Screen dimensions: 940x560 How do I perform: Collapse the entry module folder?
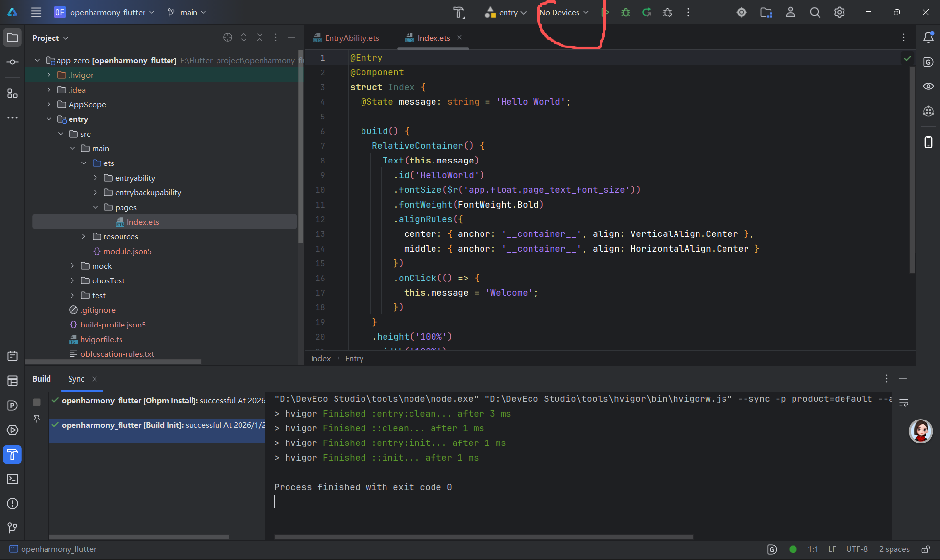click(49, 119)
